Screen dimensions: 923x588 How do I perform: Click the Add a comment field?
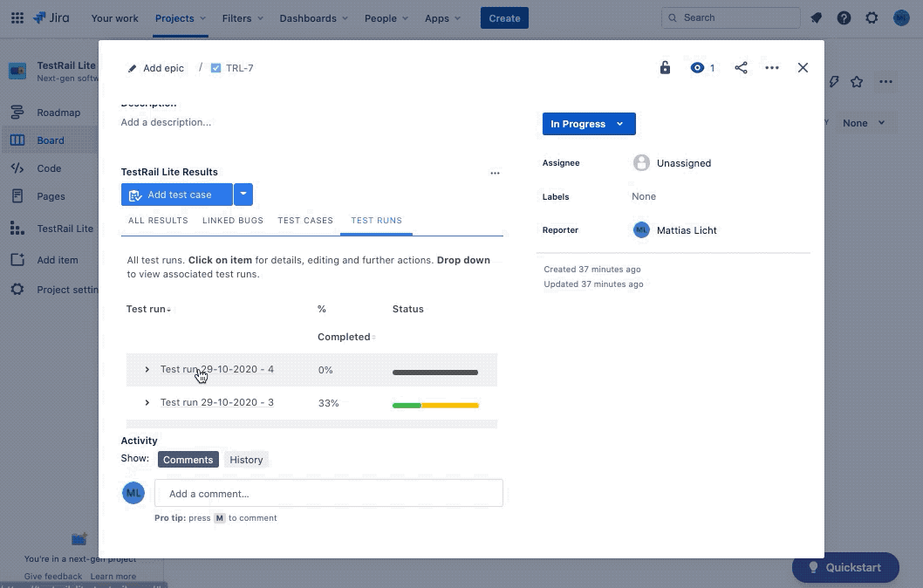click(x=329, y=493)
